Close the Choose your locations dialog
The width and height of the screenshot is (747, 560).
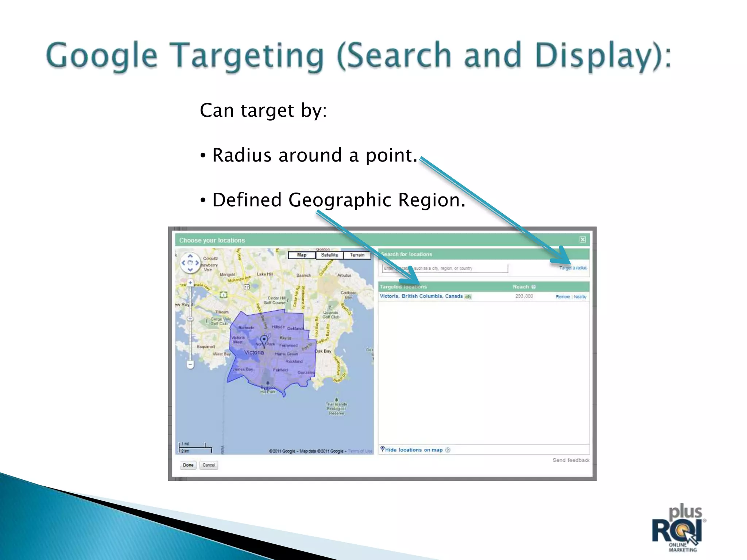[x=582, y=240]
